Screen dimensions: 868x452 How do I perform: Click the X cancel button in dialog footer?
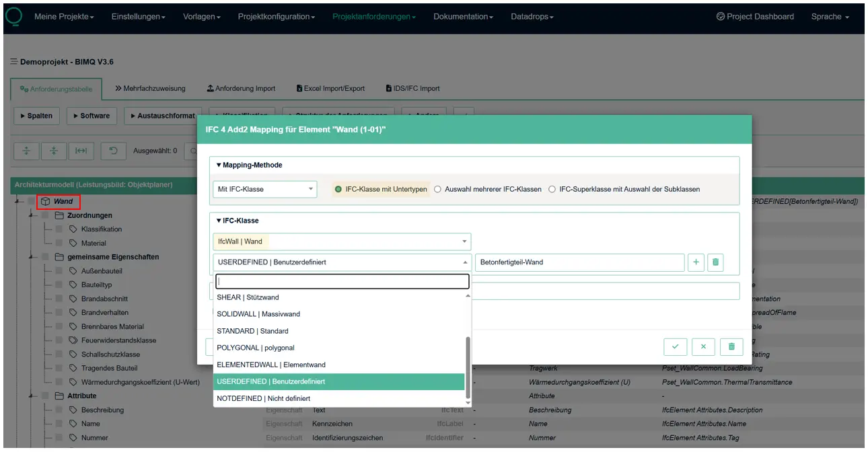coord(703,346)
